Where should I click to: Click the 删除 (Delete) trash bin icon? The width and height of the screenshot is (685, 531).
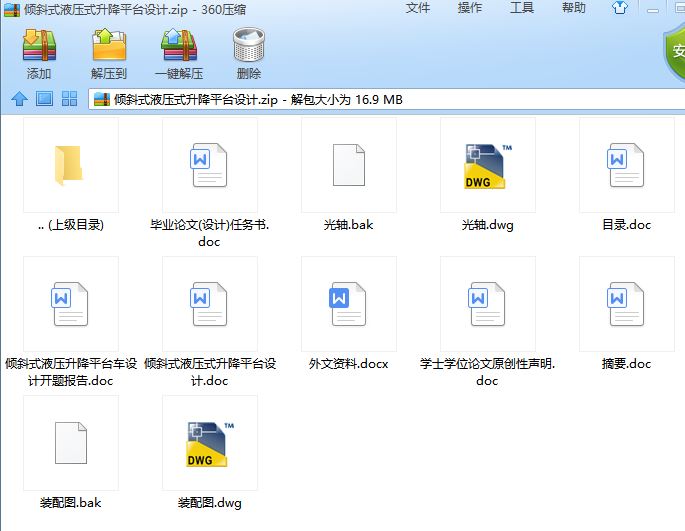[x=249, y=45]
